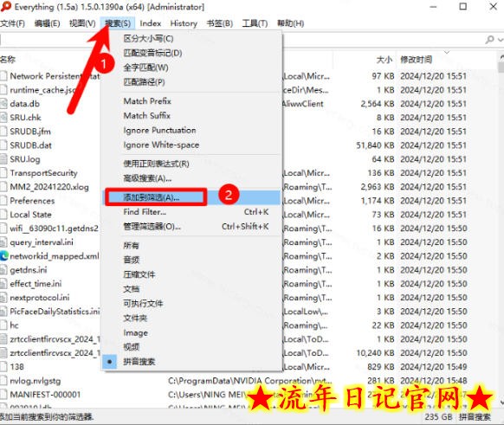Click file icon of MANIFEST-000001
Viewport: 504px width, 425px height.
coord(3,395)
